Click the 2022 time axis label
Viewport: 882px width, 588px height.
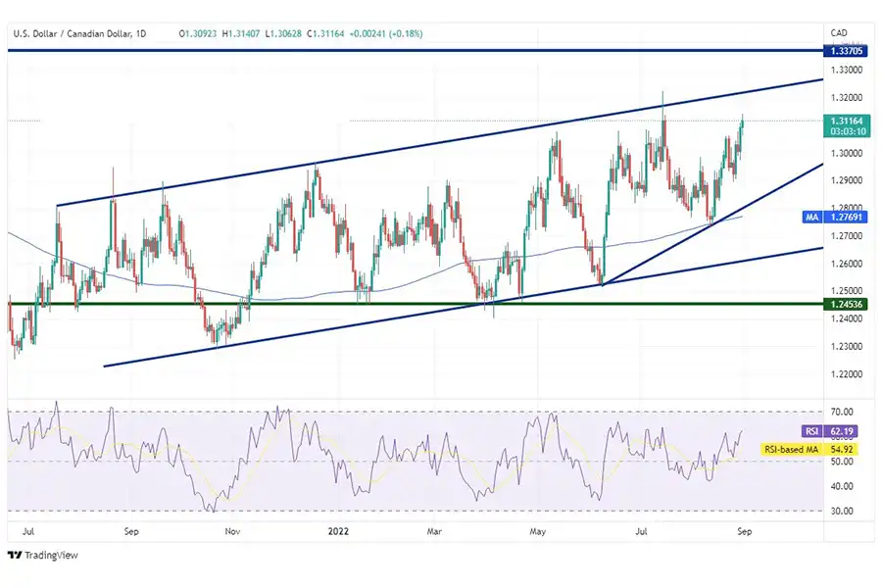[338, 531]
